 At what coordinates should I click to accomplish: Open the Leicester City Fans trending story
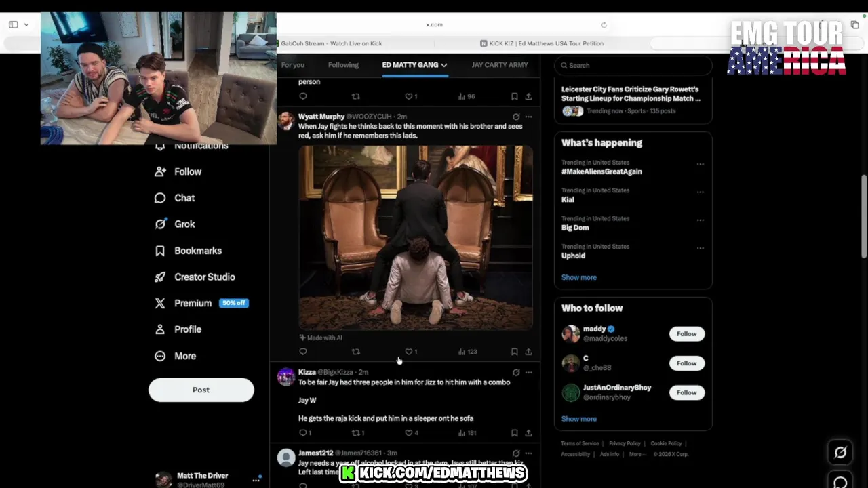click(633, 100)
